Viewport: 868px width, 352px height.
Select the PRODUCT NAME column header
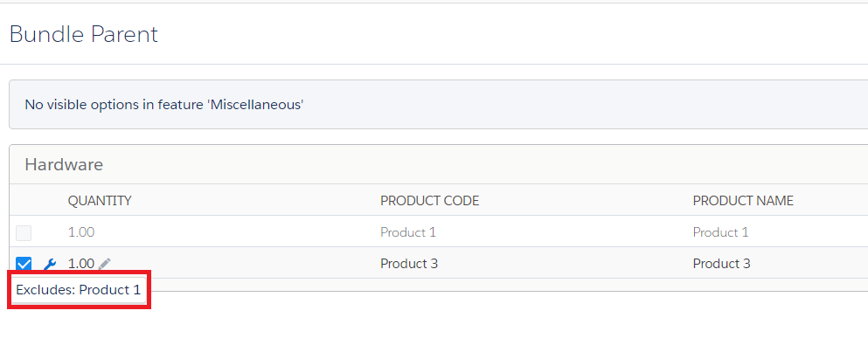pyautogui.click(x=743, y=201)
